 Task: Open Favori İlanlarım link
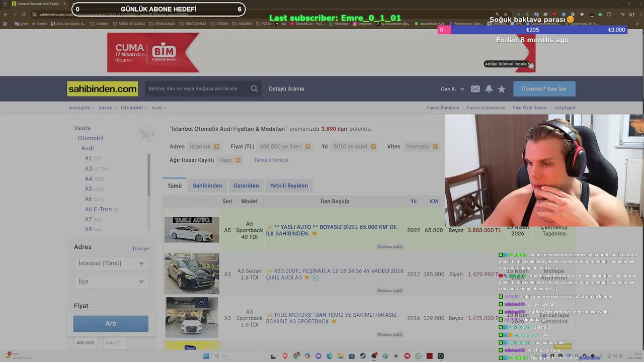443,108
